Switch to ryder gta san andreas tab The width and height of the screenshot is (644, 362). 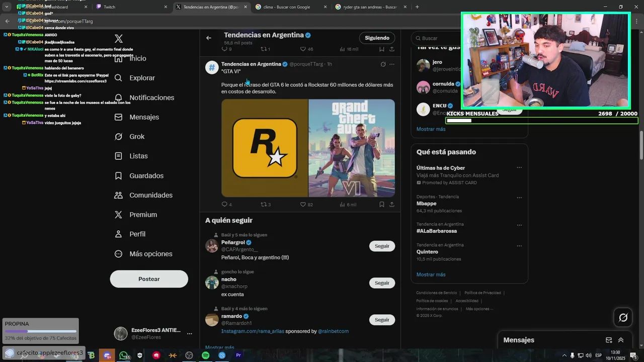click(x=371, y=7)
